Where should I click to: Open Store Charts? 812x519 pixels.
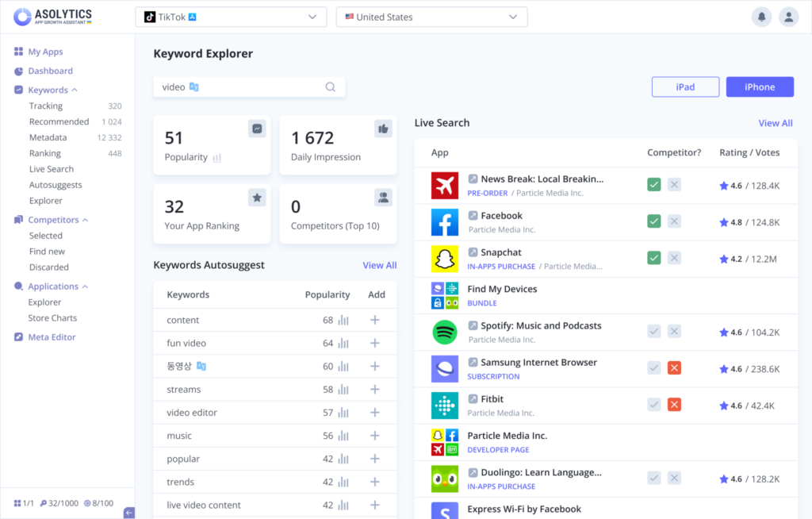(x=52, y=318)
